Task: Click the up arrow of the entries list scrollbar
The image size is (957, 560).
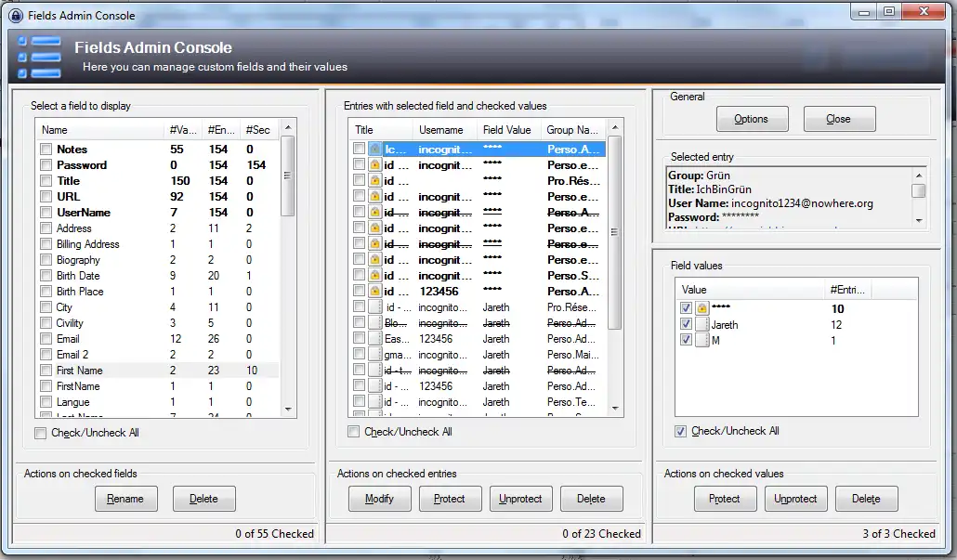Action: pos(615,127)
